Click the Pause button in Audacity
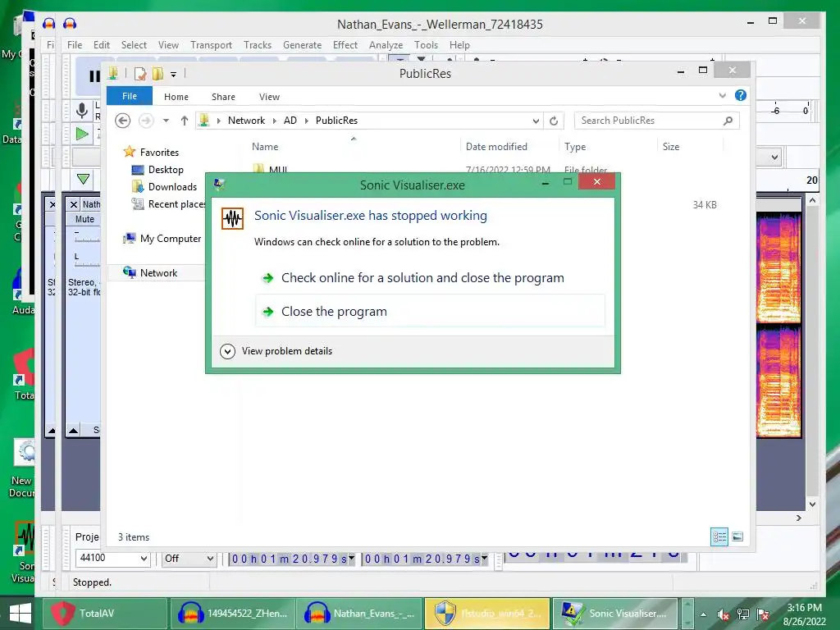Screen dimensions: 840x630 pyautogui.click(x=94, y=76)
